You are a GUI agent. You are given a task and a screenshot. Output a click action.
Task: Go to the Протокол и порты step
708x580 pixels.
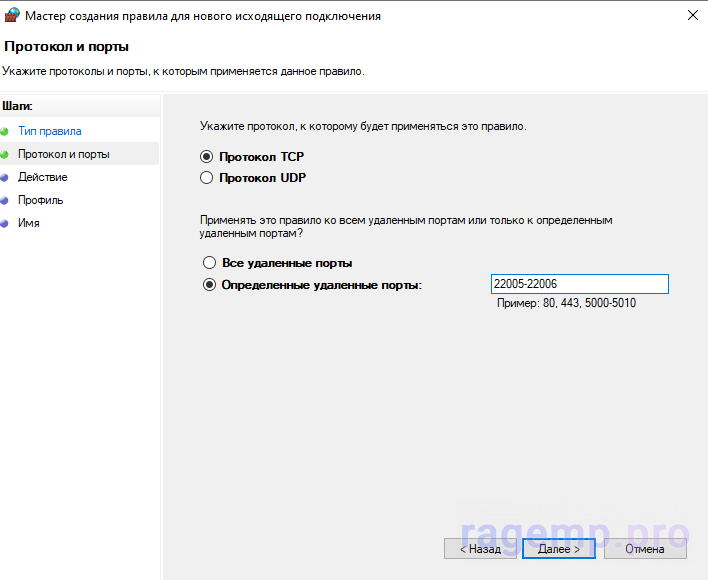[64, 154]
